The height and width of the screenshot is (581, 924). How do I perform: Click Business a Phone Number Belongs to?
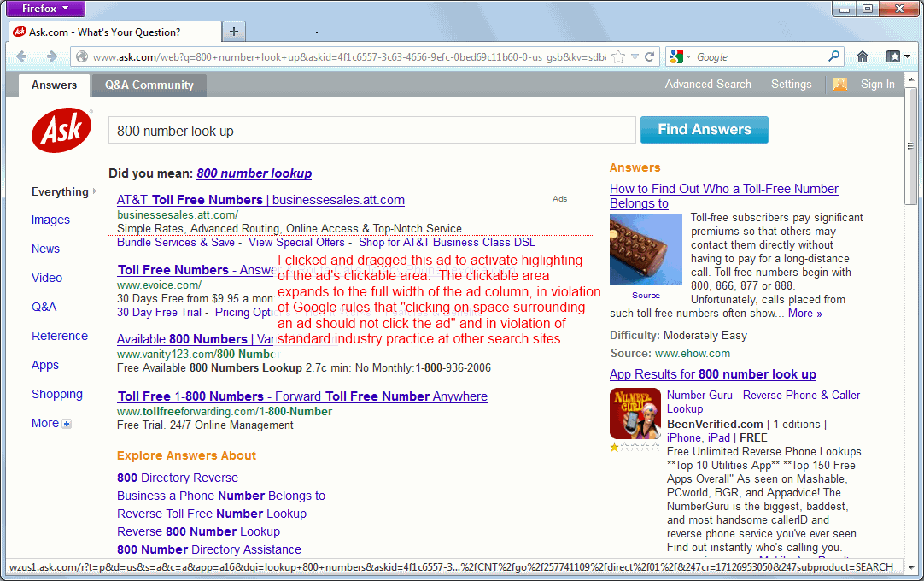click(x=221, y=496)
